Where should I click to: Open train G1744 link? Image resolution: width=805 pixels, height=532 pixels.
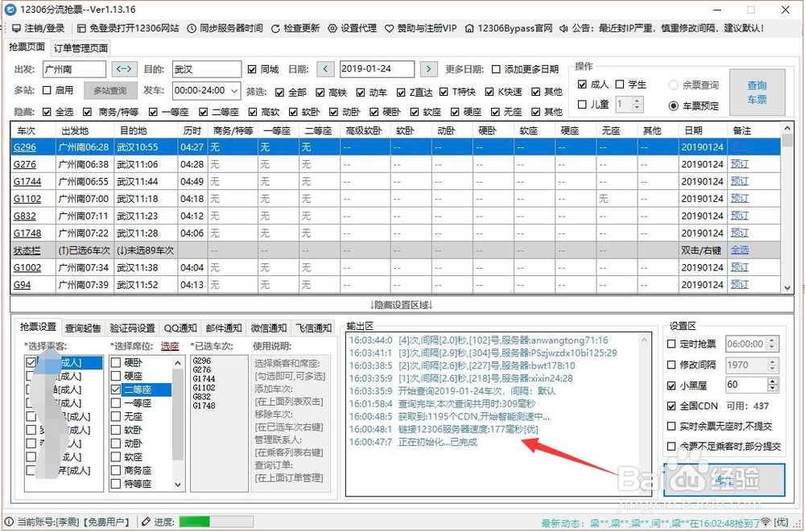27,182
